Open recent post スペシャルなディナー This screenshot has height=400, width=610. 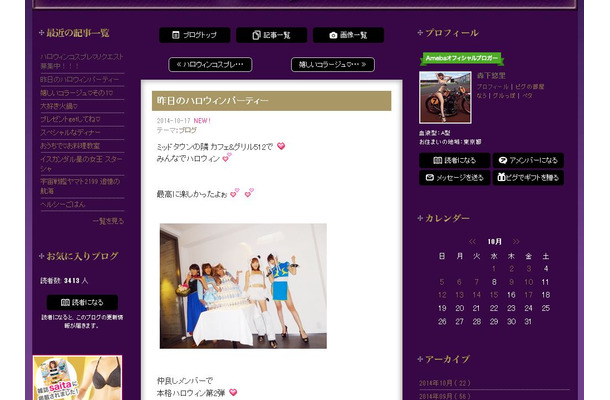[71, 131]
